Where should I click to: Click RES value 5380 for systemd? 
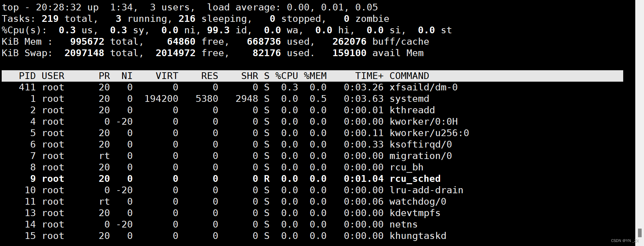pos(207,99)
